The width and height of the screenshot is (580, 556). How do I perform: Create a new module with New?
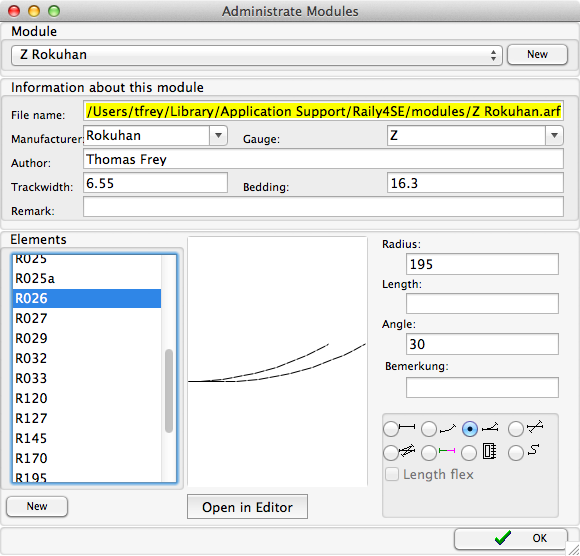coord(537,54)
